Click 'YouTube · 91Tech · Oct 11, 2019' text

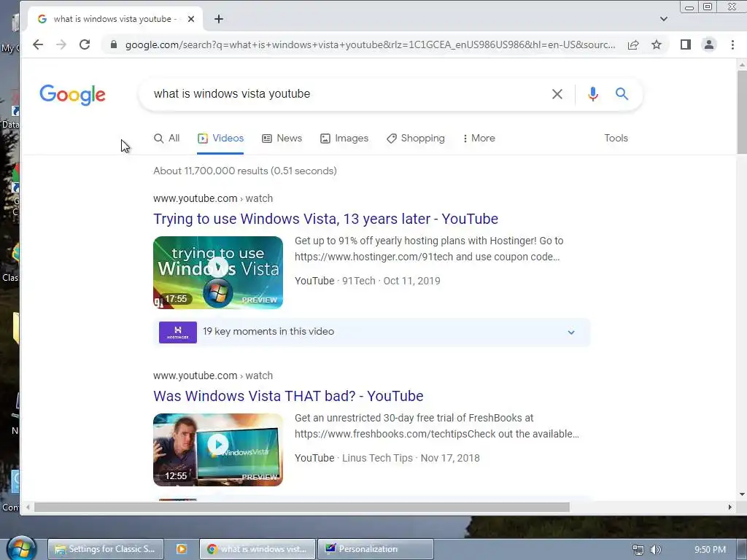tap(368, 281)
